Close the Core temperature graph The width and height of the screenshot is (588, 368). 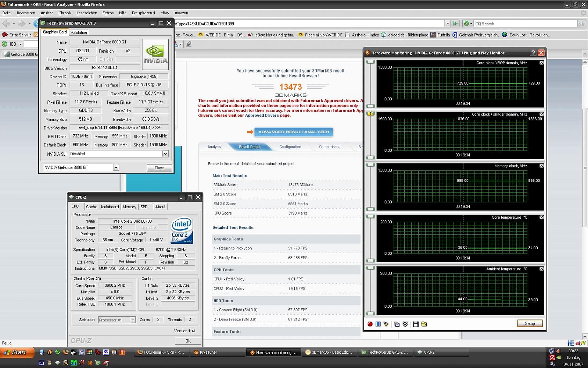coord(541,217)
